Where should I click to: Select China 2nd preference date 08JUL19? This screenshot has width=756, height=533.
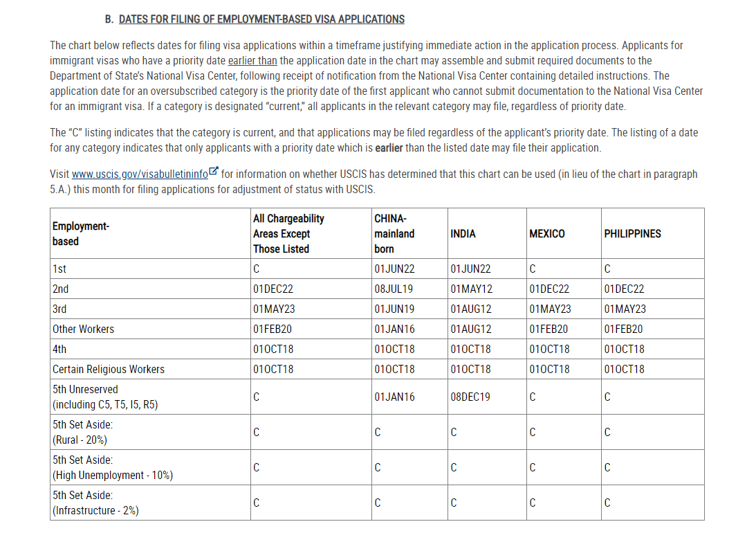tap(394, 289)
